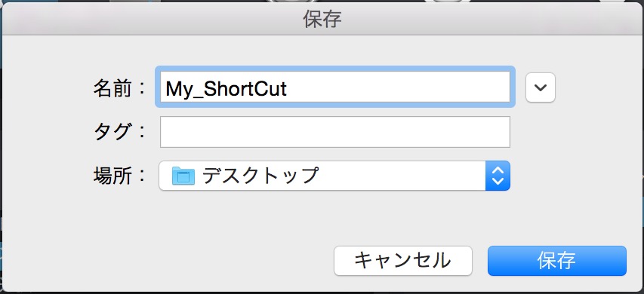Place cursor after My_ShortCut in name field

[x=288, y=89]
